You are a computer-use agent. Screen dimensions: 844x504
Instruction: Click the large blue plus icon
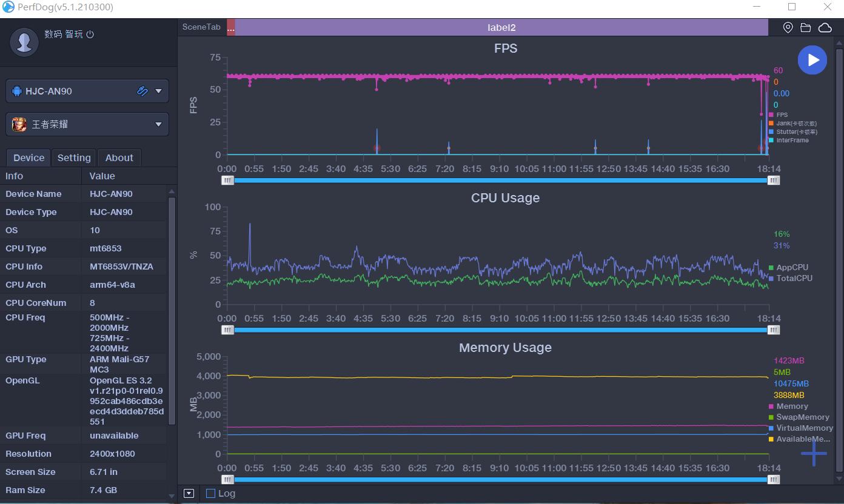(x=814, y=454)
